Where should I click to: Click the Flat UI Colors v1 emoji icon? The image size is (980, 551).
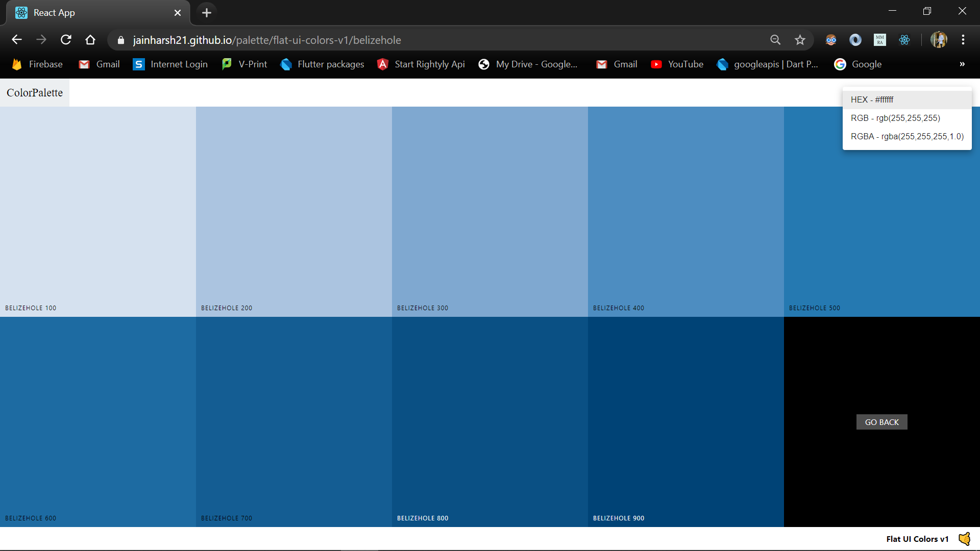964,539
